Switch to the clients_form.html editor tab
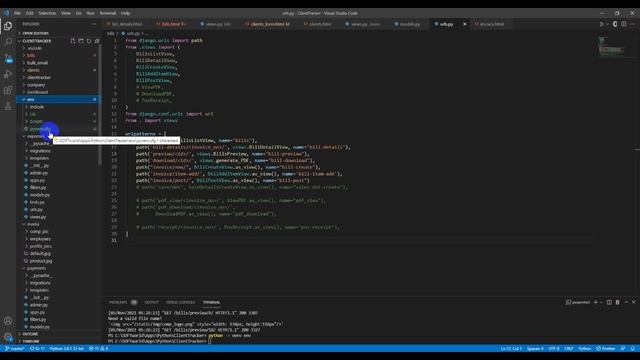Screen dimensions: 640x360 tap(269, 24)
